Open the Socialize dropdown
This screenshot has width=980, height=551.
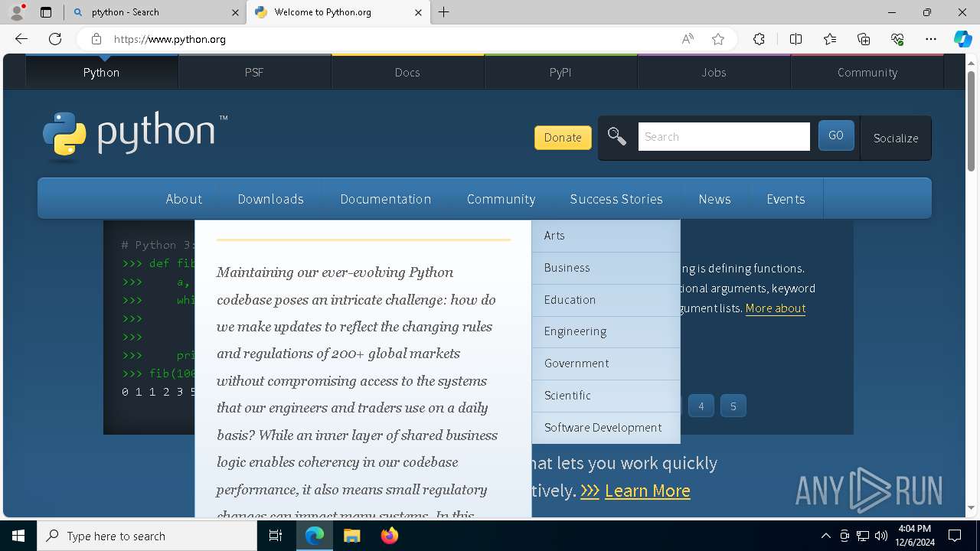(x=896, y=138)
